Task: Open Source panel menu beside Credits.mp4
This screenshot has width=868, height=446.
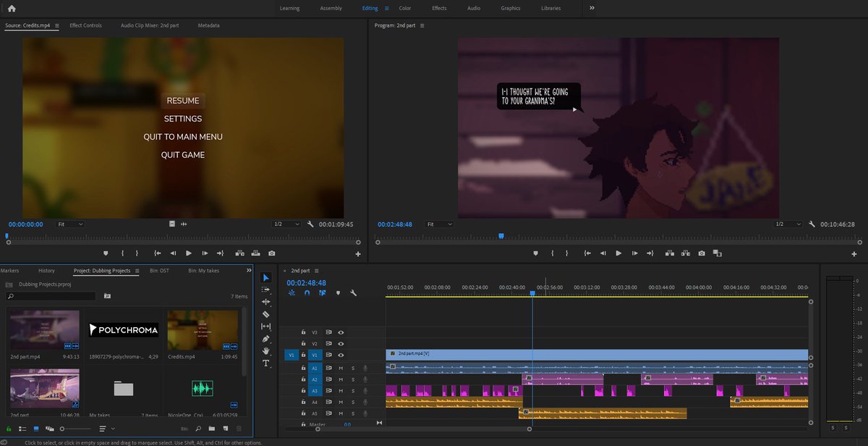Action: click(57, 25)
